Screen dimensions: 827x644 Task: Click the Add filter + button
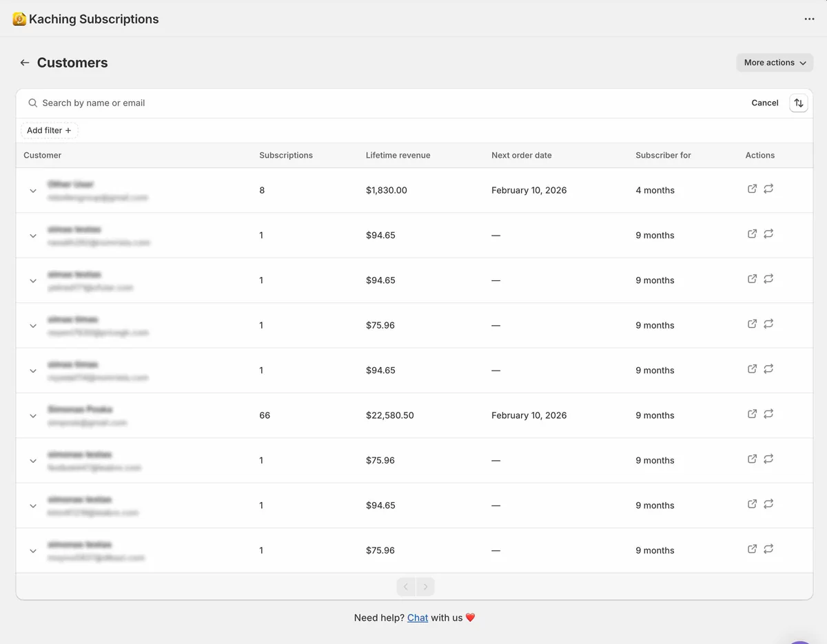49,130
